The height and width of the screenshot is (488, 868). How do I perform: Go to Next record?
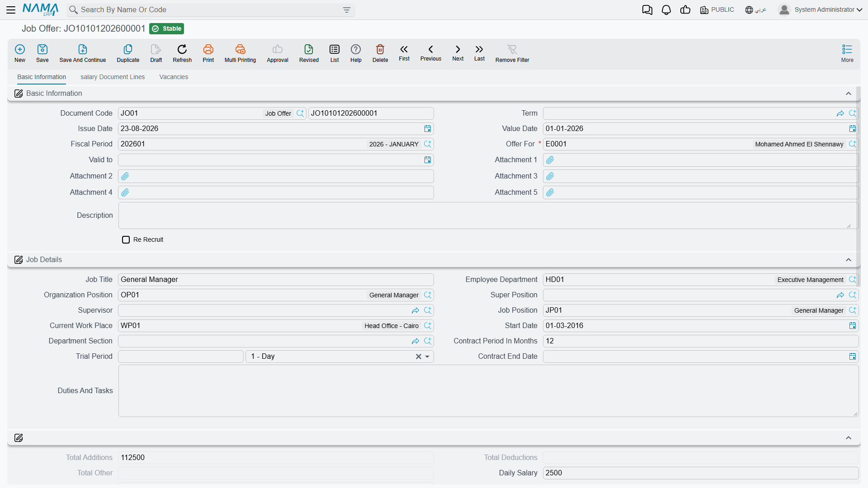click(x=458, y=52)
